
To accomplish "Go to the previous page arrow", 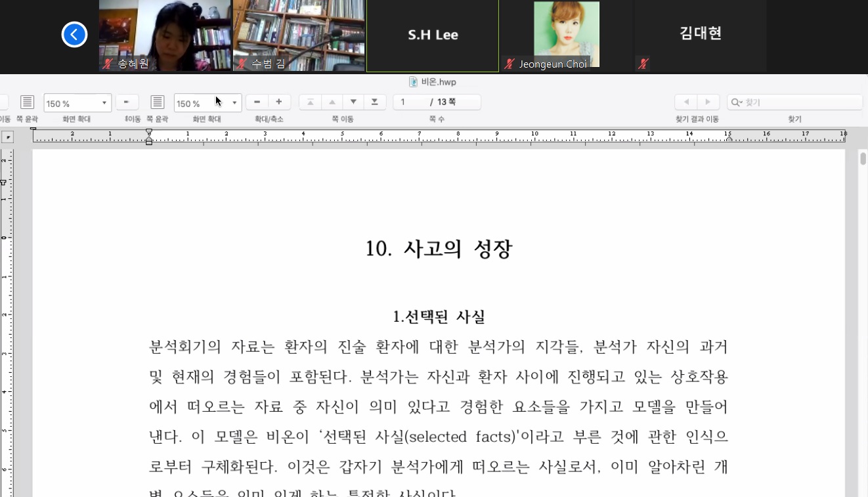I will pos(332,102).
